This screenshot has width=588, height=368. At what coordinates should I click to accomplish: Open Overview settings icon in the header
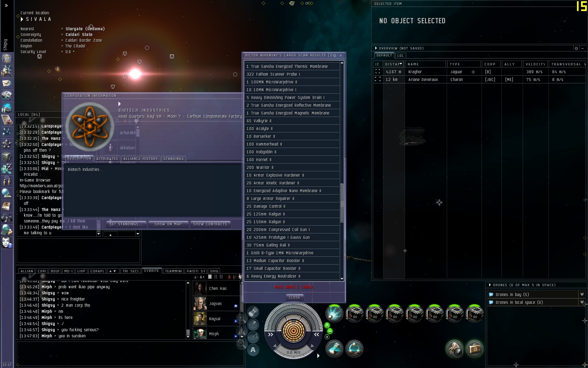(x=576, y=48)
